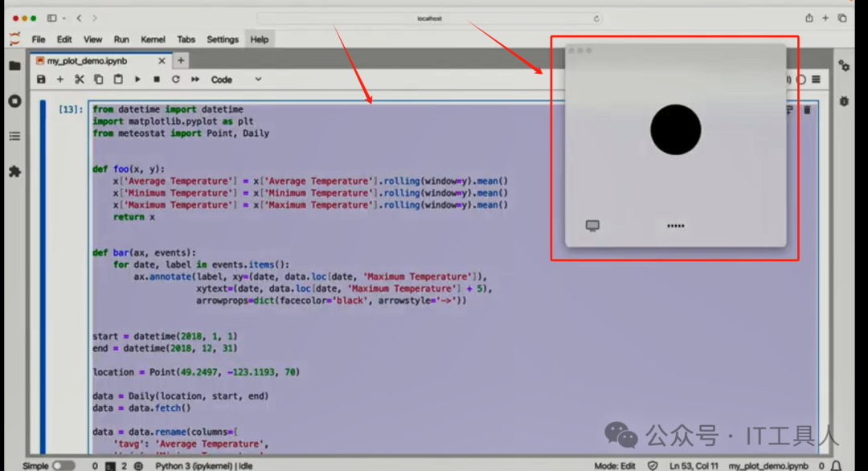The image size is (868, 471).
Task: Restart kernel and run all cells icon
Action: 194,80
